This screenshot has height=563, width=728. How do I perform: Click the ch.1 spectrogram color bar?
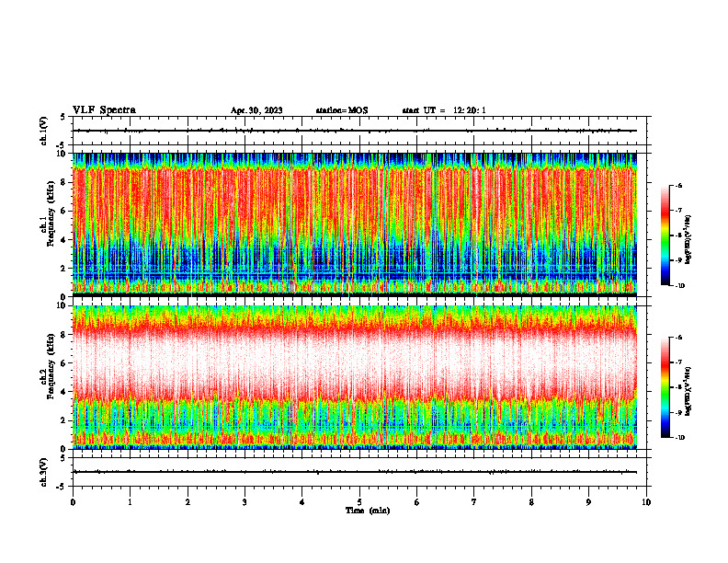(x=665, y=236)
